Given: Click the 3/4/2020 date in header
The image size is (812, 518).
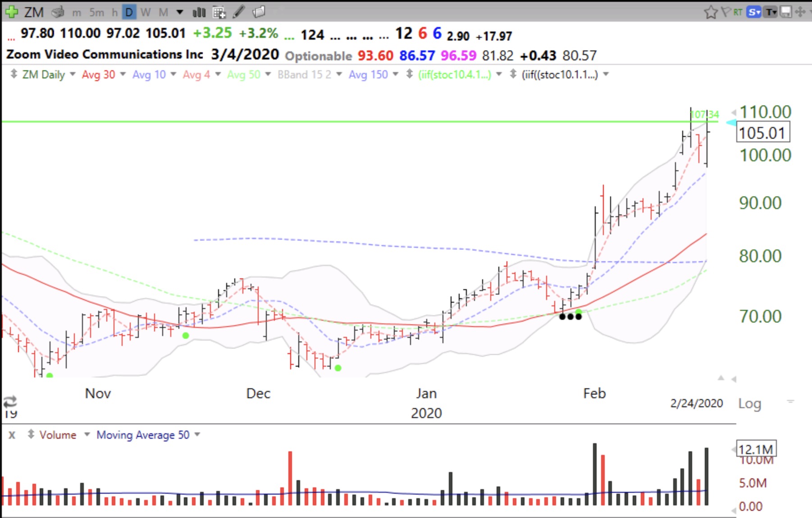Looking at the screenshot, I should tap(245, 55).
